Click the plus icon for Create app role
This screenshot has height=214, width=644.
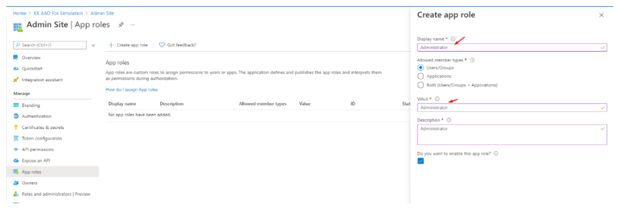click(x=111, y=45)
